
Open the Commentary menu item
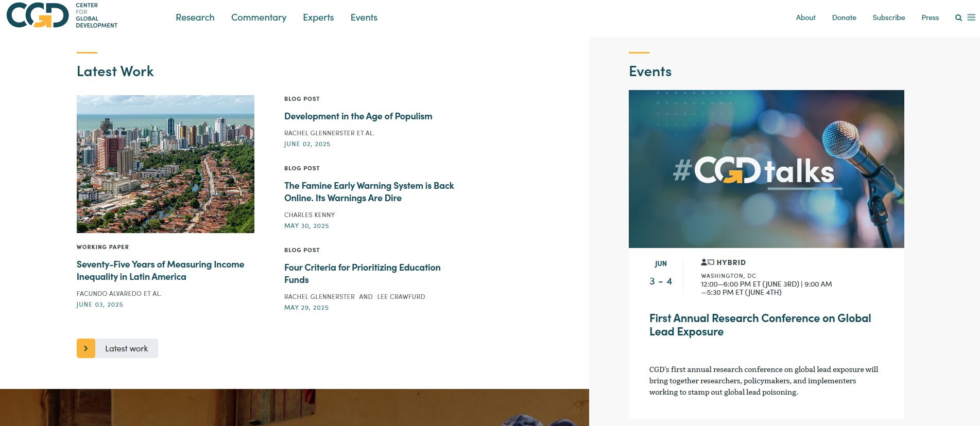click(x=259, y=17)
